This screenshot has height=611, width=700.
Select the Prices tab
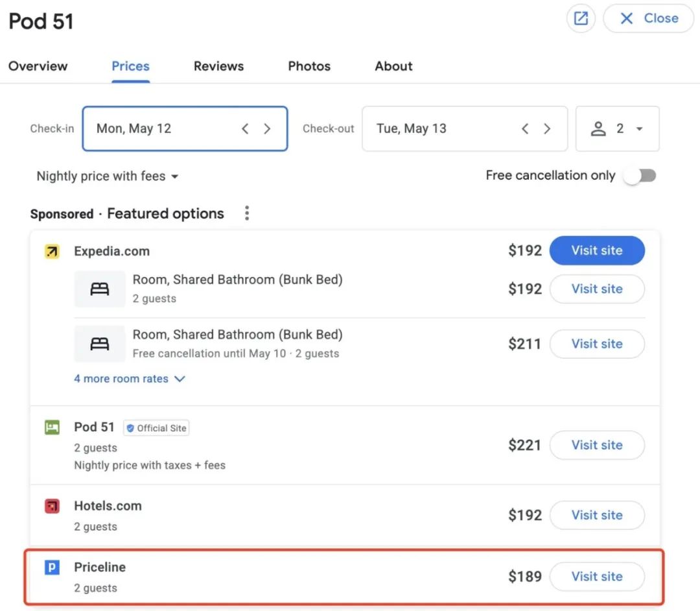pyautogui.click(x=130, y=66)
